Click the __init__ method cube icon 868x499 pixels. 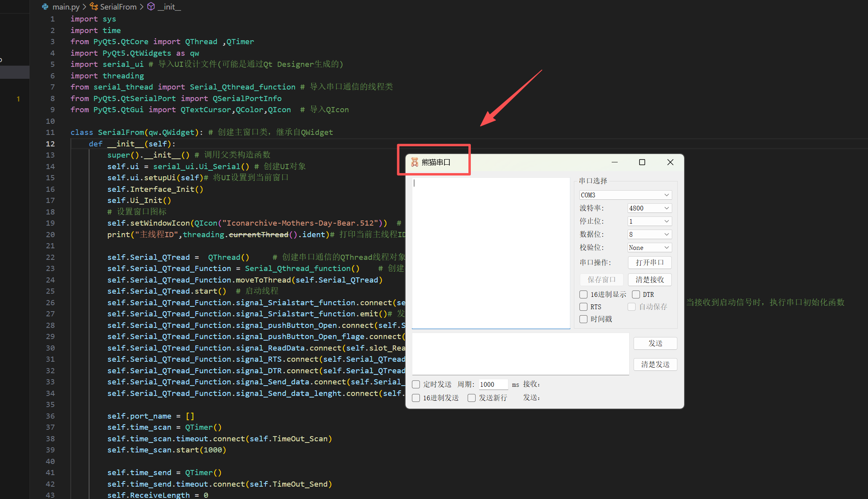(x=151, y=7)
